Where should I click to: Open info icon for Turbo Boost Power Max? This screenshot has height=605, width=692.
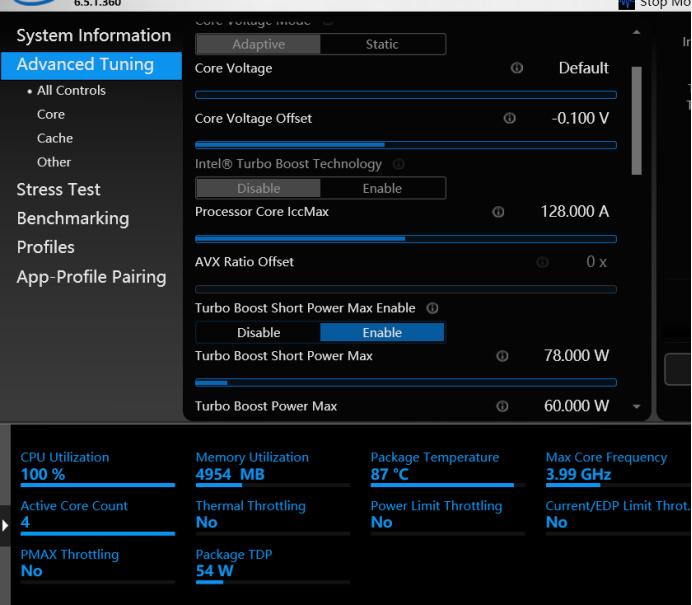point(502,407)
